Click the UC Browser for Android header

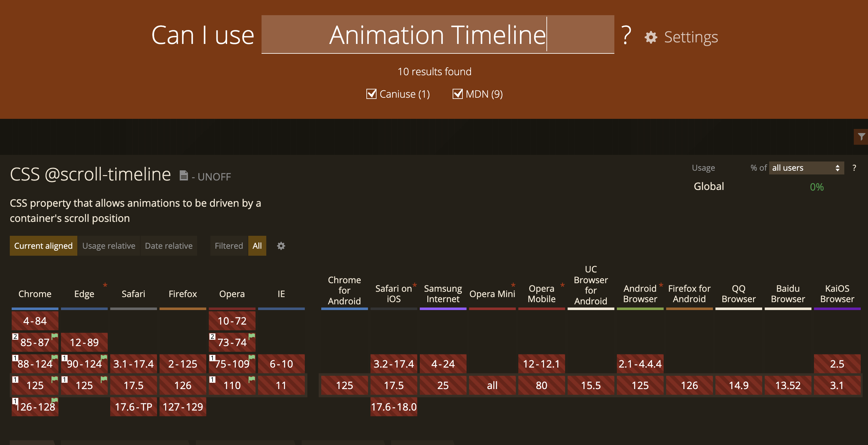tap(591, 285)
